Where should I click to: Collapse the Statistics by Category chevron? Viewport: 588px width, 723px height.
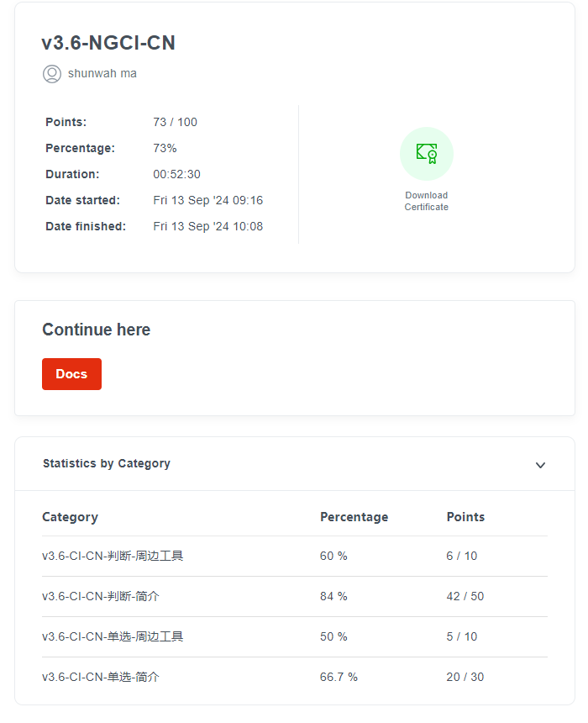point(540,465)
